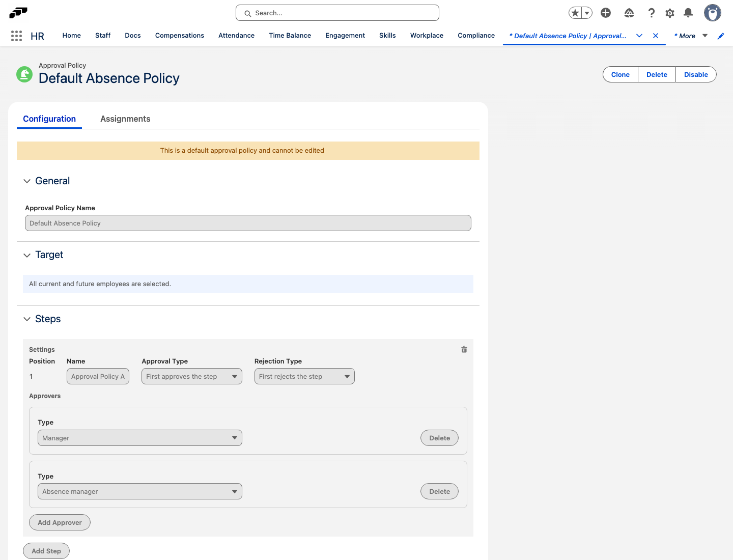Click the Add Approver button
Image resolution: width=733 pixels, height=560 pixels.
(60, 522)
